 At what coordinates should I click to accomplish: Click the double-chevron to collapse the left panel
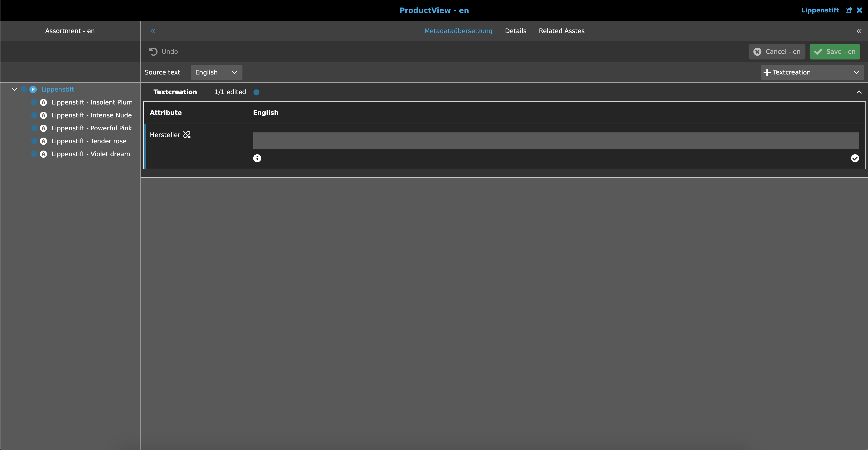pos(153,31)
